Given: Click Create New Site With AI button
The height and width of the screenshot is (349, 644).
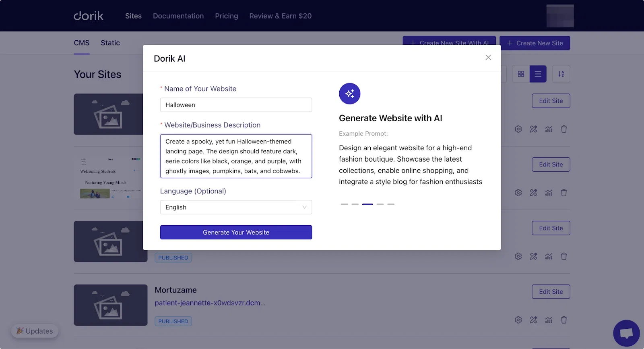Looking at the screenshot, I should pyautogui.click(x=449, y=41).
